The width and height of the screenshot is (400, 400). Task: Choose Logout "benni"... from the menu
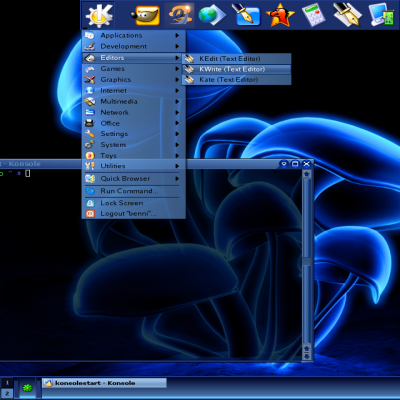tap(133, 214)
